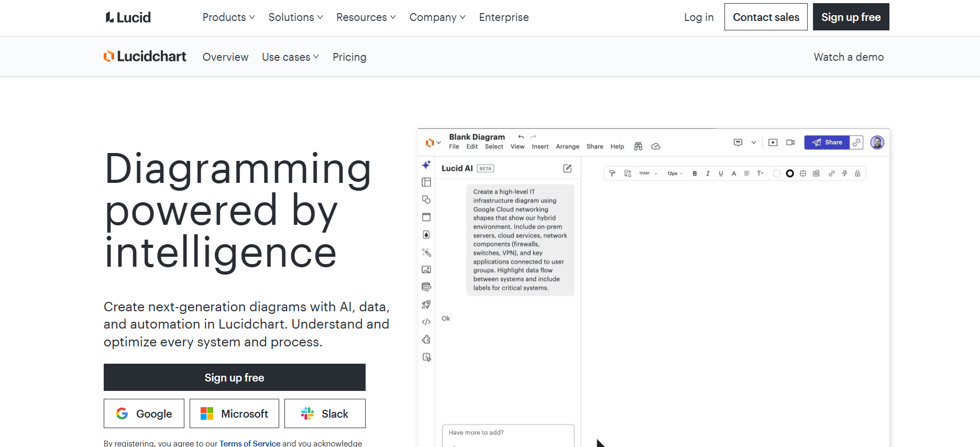Sign up with Slack button
Image resolution: width=980 pixels, height=447 pixels.
point(325,413)
